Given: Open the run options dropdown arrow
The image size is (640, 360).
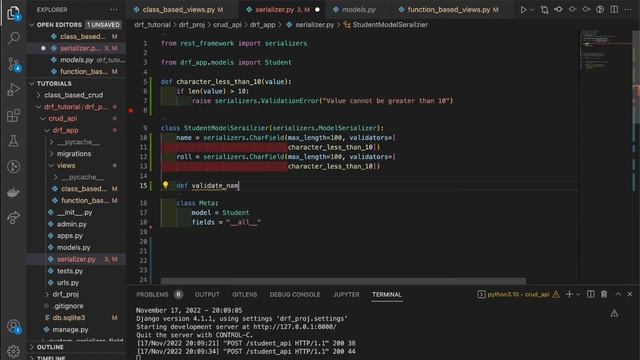Looking at the screenshot, I should [x=532, y=9].
